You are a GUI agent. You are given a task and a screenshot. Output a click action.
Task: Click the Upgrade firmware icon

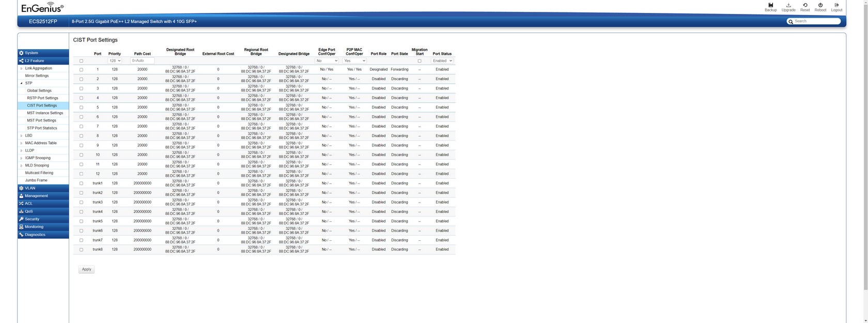(x=788, y=5)
